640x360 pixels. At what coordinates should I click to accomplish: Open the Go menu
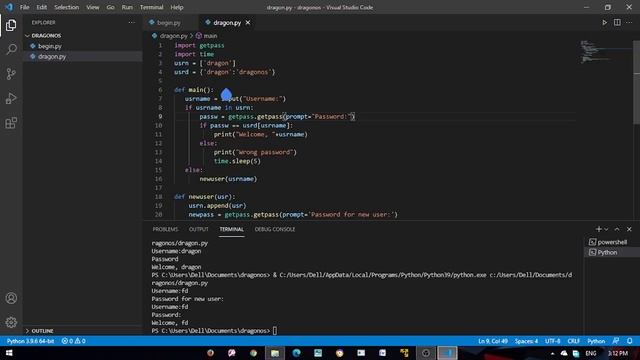[x=110, y=7]
